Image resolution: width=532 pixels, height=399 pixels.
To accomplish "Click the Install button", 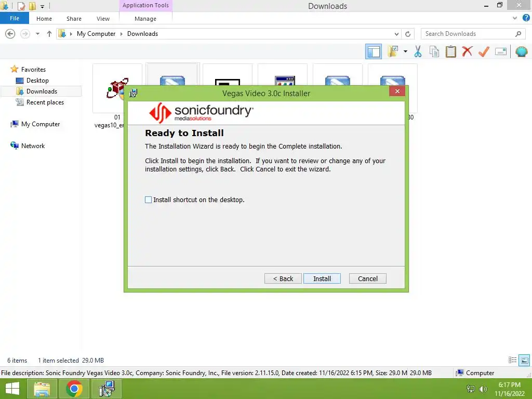I will pyautogui.click(x=322, y=278).
